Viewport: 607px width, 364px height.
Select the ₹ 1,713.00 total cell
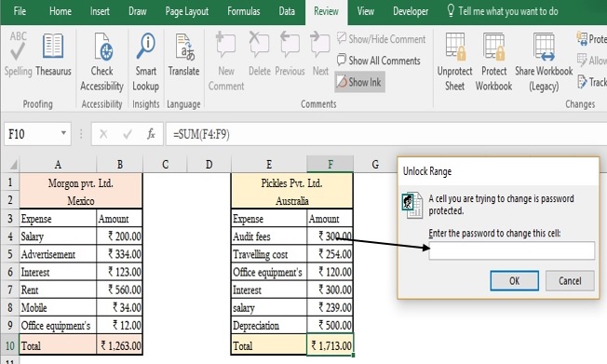click(330, 345)
